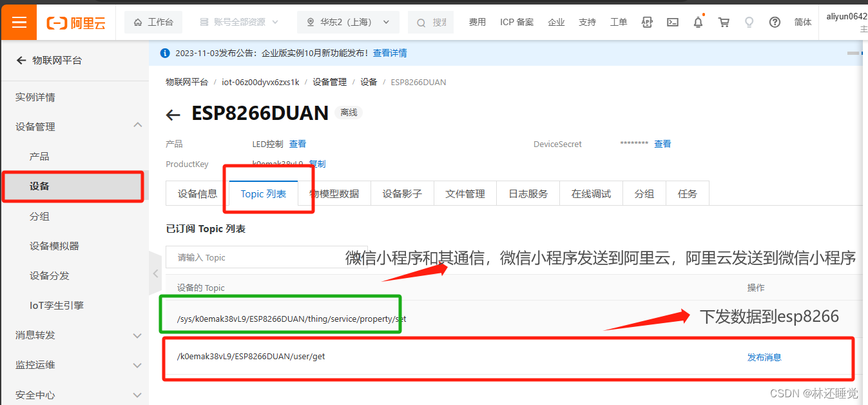Screen dimensions: 868x405
Task: Open the 费用 menu
Action: click(477, 22)
